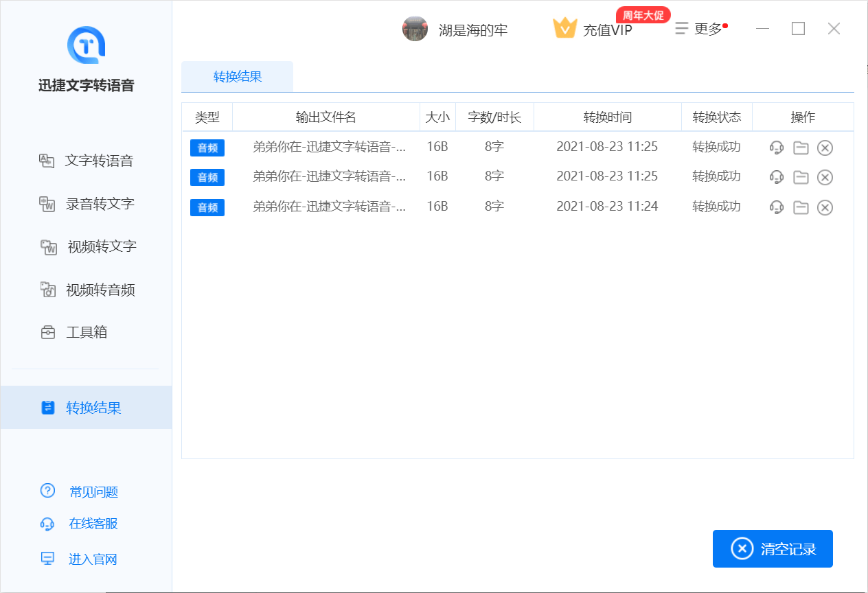Click the 输出文件名 column header

[326, 117]
